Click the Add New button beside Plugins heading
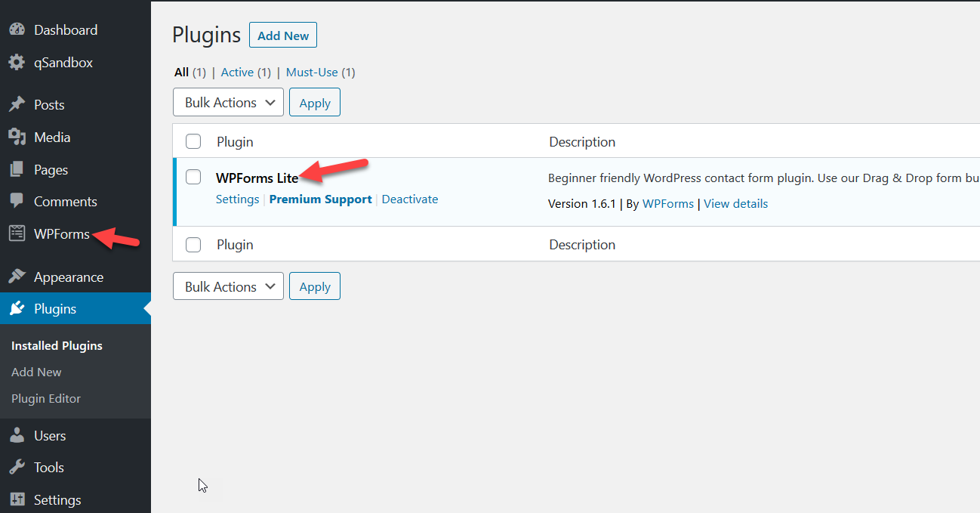 tap(283, 36)
